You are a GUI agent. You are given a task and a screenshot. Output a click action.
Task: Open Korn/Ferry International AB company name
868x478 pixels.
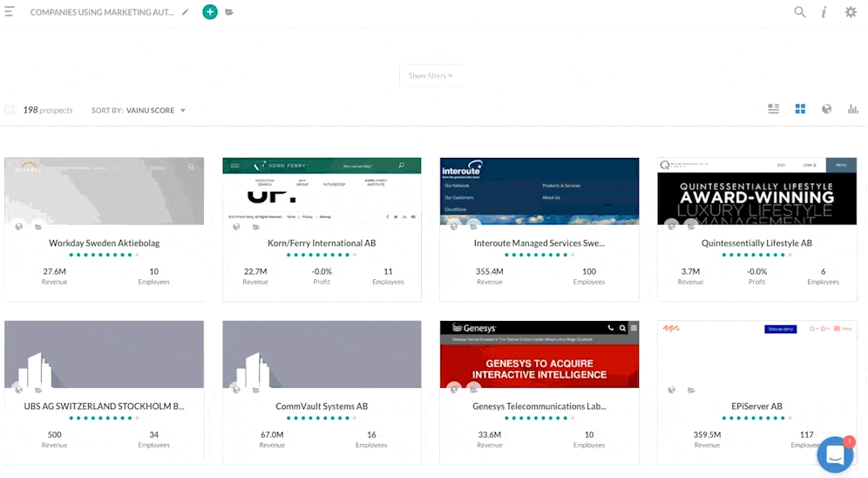pos(322,243)
